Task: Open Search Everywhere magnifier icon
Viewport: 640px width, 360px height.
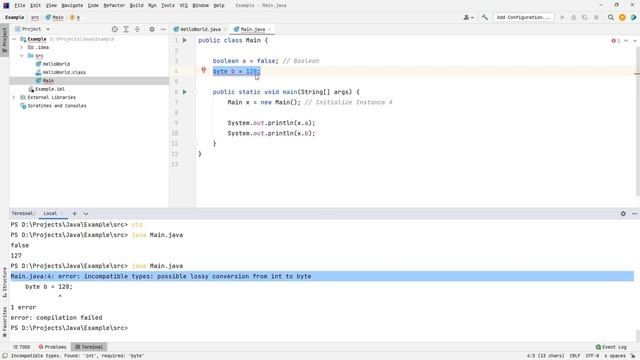Action: pos(611,18)
